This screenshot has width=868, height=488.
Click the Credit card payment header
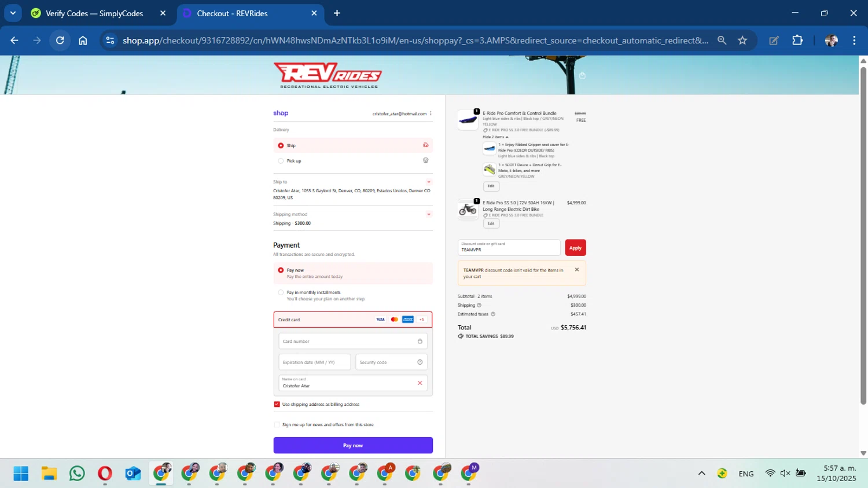pos(353,320)
